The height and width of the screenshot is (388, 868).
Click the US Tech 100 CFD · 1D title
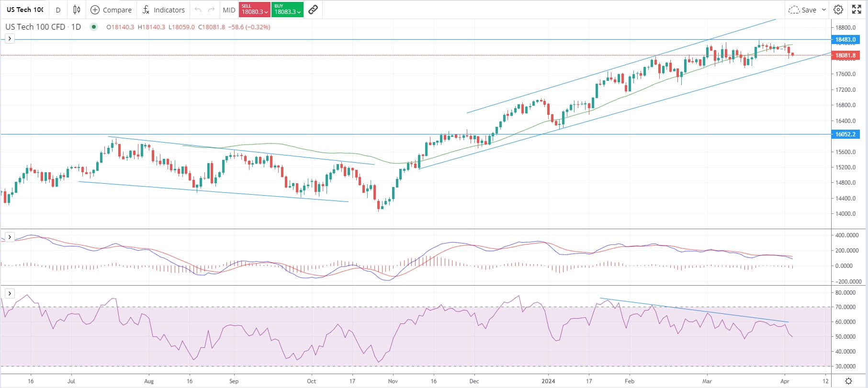click(43, 27)
